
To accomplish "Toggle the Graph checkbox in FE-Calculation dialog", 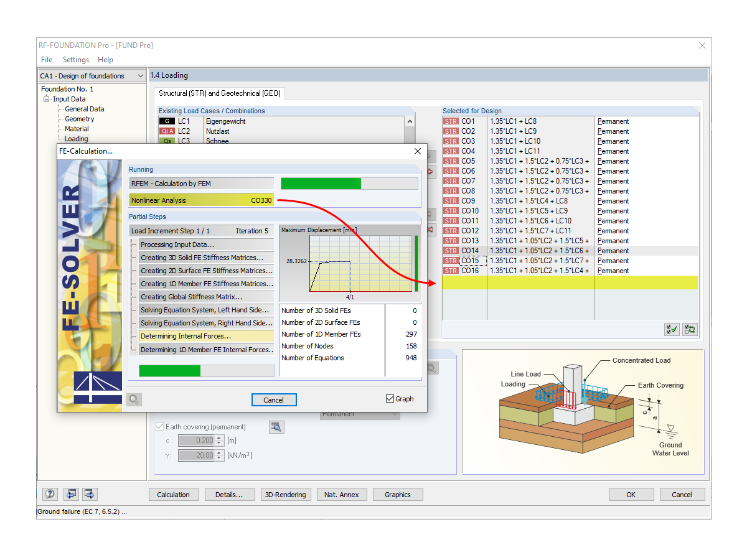I will [x=389, y=399].
